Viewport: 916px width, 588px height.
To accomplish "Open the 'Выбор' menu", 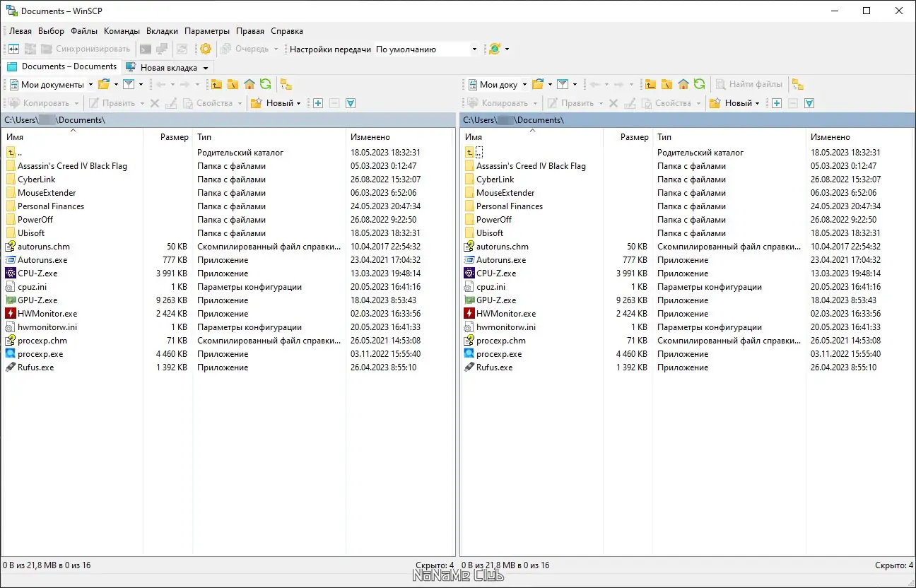I will [x=51, y=31].
